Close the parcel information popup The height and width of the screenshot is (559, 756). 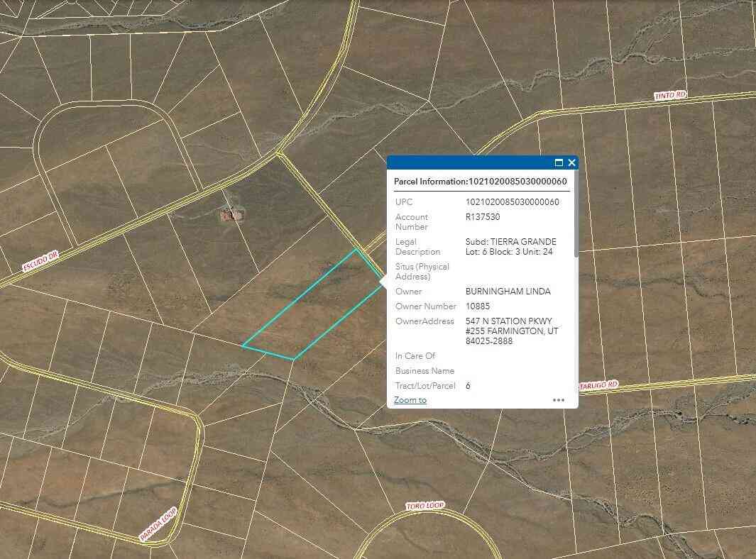(572, 163)
